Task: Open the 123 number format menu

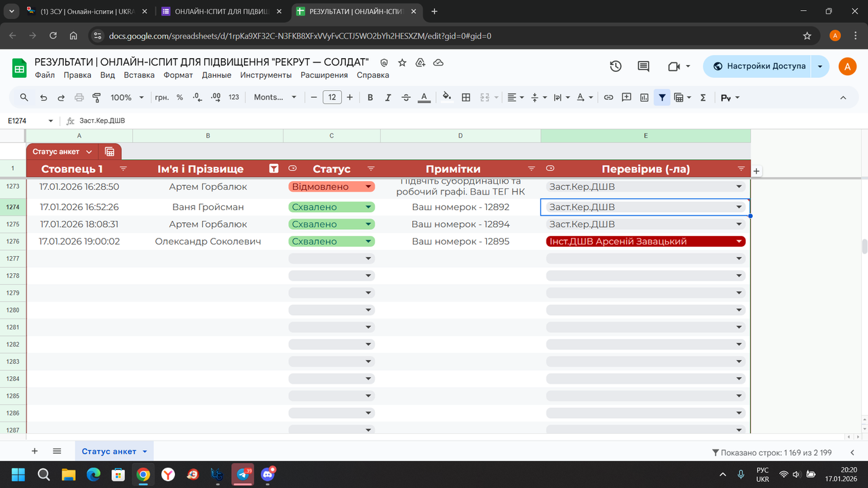Action: pos(234,98)
